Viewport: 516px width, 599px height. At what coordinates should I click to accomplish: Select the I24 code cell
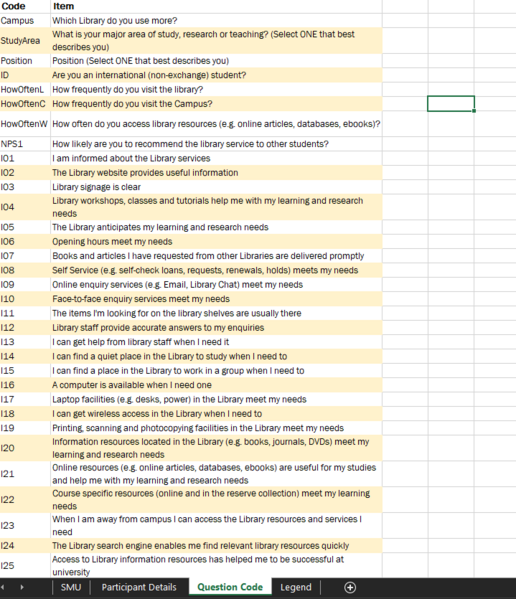point(25,546)
